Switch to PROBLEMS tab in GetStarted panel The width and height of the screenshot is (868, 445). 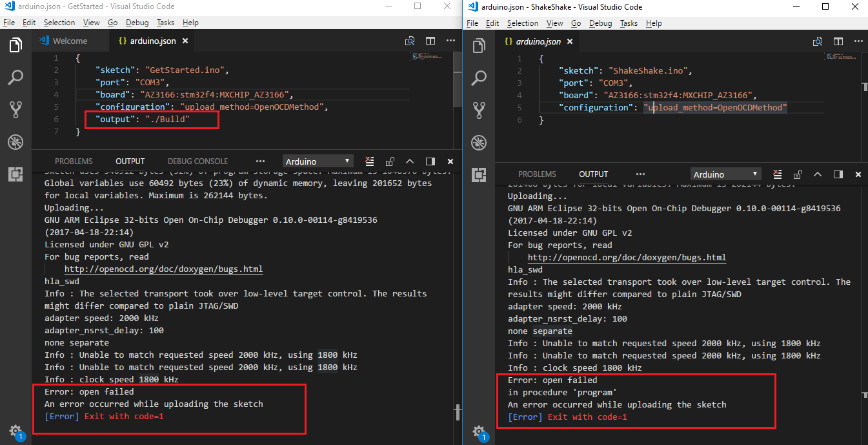tap(74, 161)
